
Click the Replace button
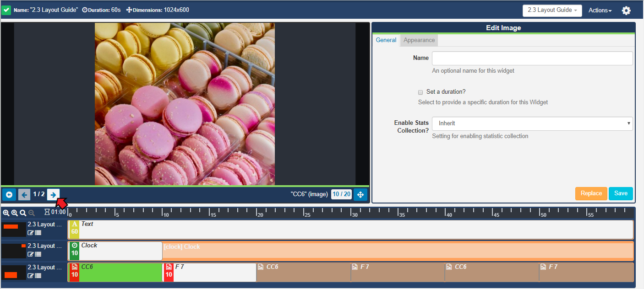tap(591, 193)
